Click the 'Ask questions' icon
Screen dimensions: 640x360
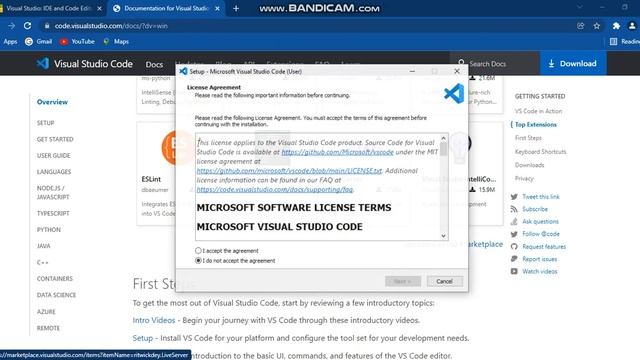(x=514, y=222)
